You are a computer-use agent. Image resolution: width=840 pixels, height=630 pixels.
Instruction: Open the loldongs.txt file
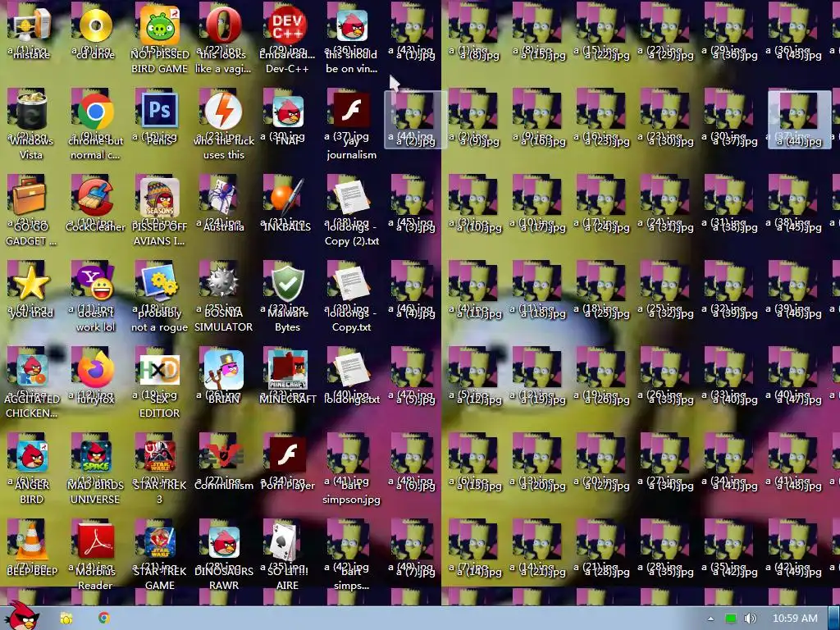click(351, 368)
